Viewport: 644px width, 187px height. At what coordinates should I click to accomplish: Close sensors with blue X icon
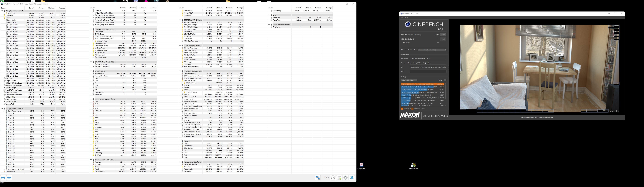click(352, 178)
